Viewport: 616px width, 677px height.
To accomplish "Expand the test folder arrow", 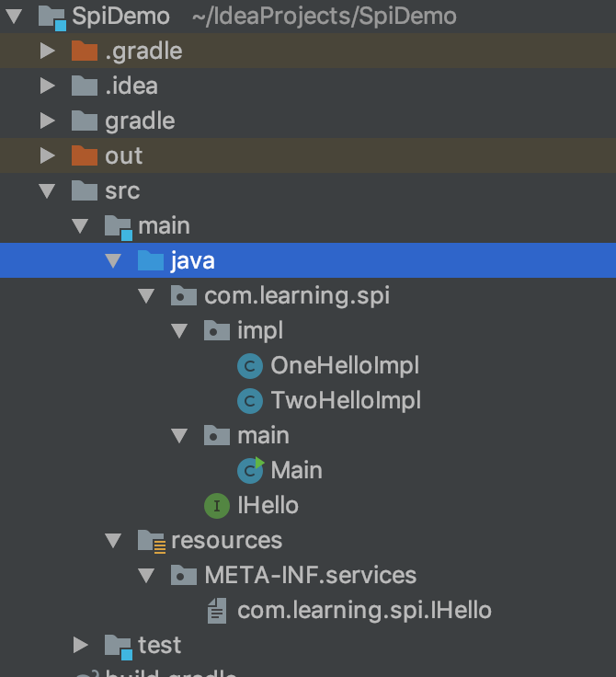I will pyautogui.click(x=80, y=645).
